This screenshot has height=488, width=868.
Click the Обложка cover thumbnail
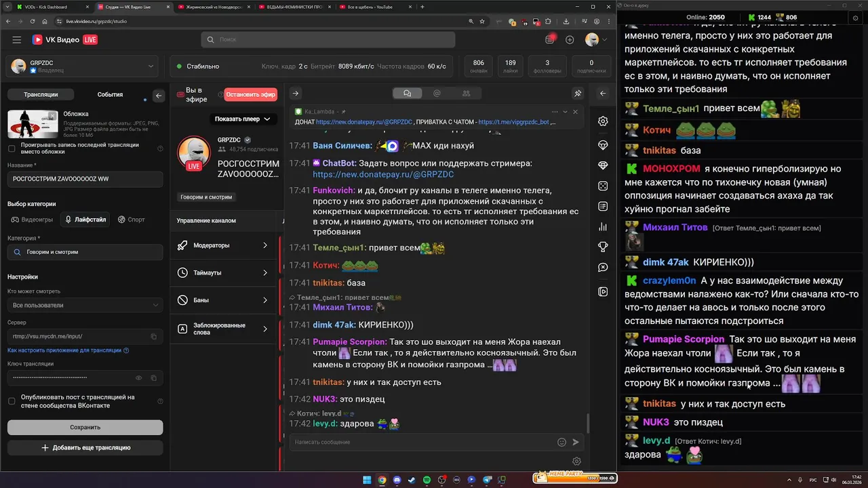33,124
